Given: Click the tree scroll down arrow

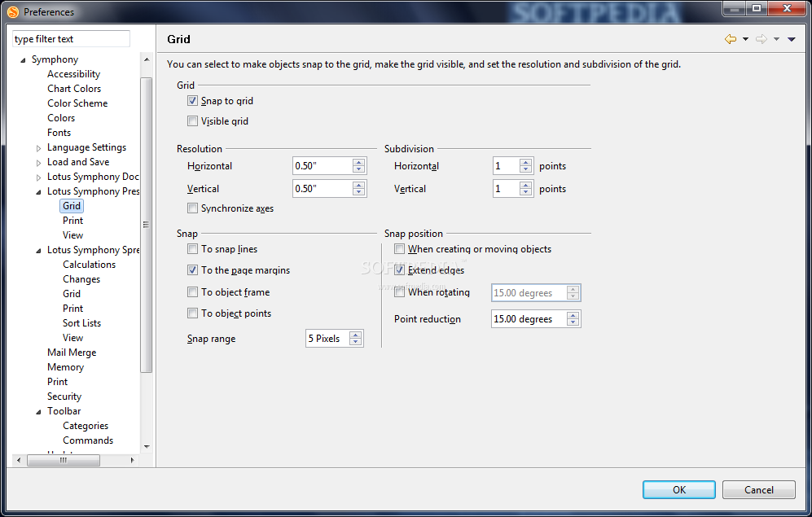Looking at the screenshot, I should click(x=147, y=446).
